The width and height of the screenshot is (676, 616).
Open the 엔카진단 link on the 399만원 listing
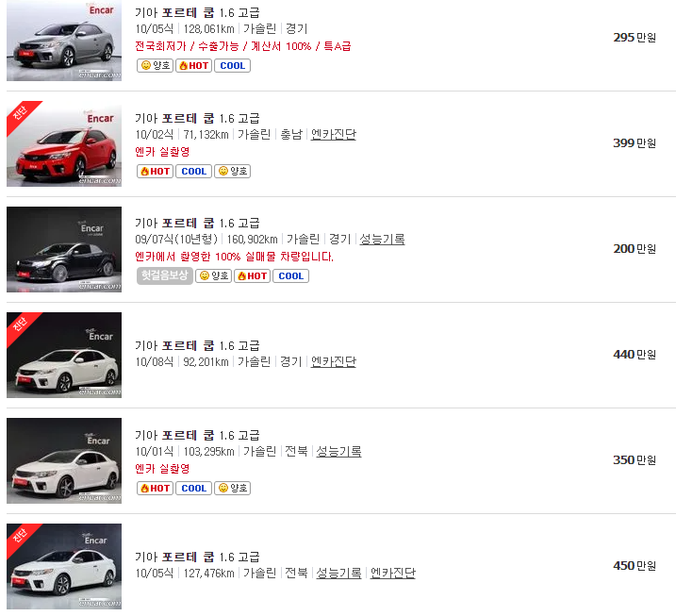tap(333, 135)
